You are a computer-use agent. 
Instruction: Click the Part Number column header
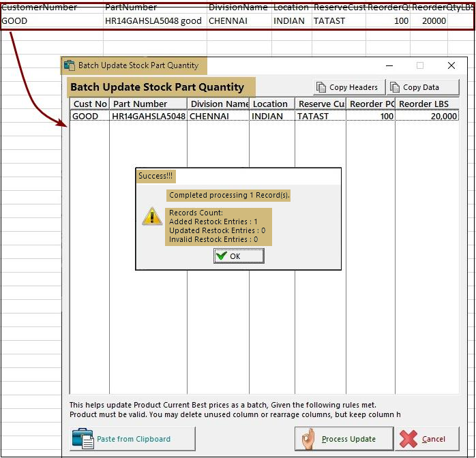click(148, 104)
